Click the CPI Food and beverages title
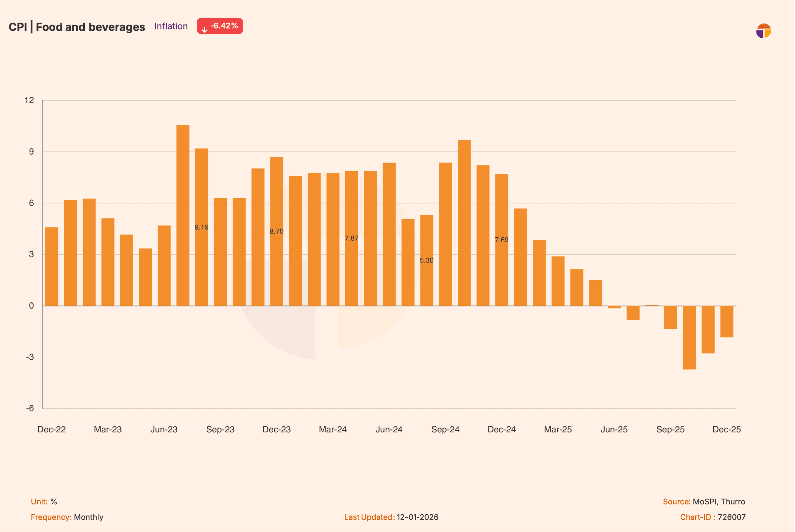 coord(77,27)
